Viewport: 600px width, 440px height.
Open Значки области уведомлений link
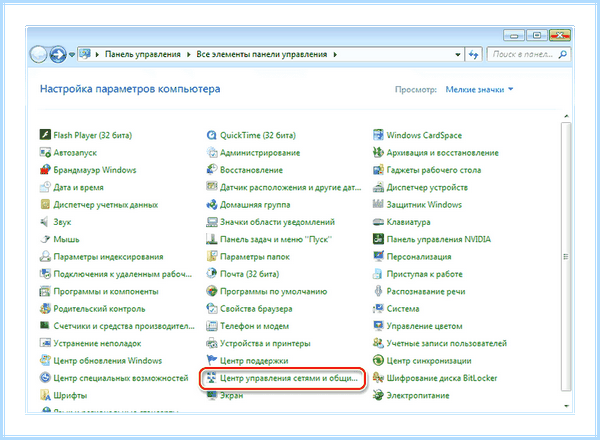277,222
